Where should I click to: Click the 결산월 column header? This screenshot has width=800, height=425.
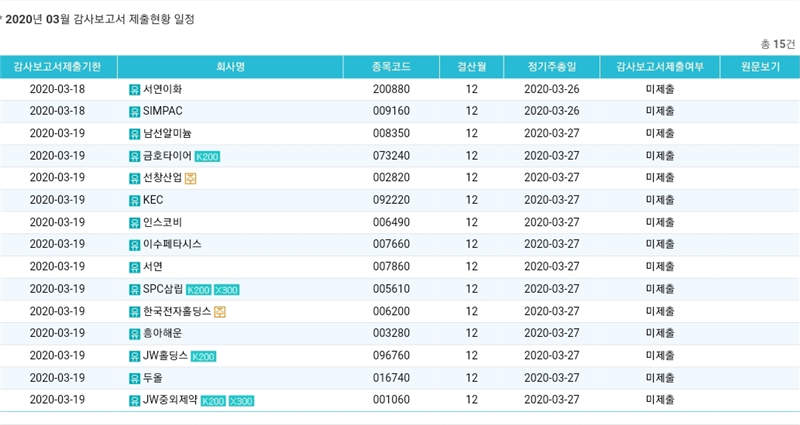[x=471, y=67]
